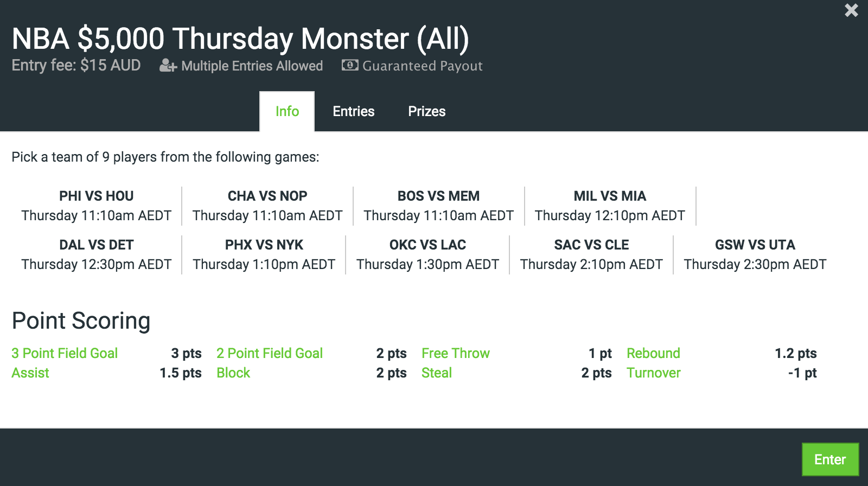Image resolution: width=868 pixels, height=486 pixels.
Task: Select the BOS VS MEM game
Action: (439, 206)
